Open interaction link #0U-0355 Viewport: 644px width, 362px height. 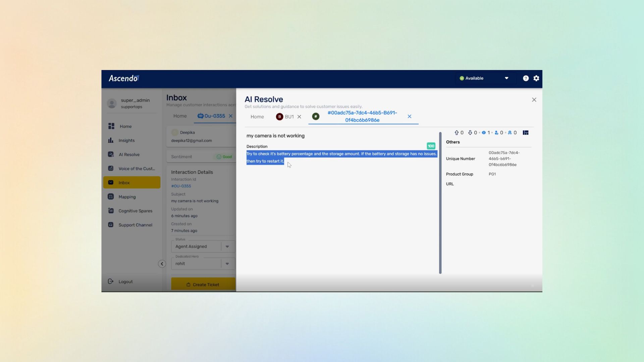pos(181,186)
